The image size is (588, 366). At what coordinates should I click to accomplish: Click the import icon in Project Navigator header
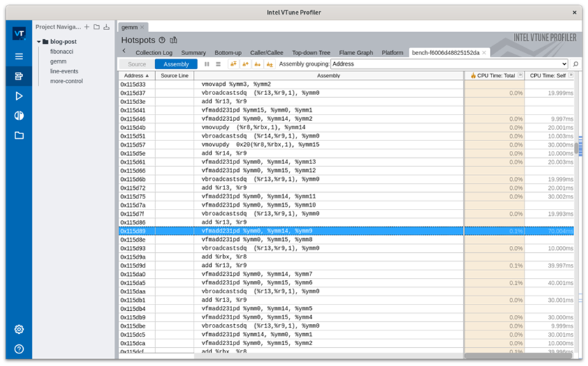[106, 27]
